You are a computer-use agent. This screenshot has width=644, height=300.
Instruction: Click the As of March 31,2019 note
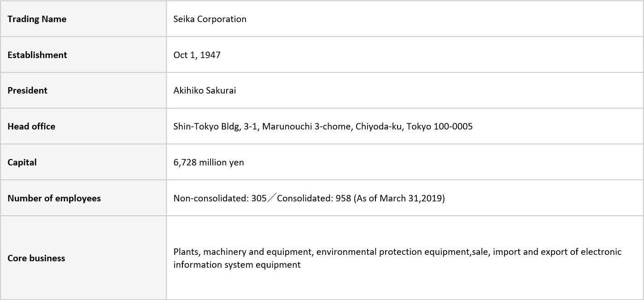point(399,198)
